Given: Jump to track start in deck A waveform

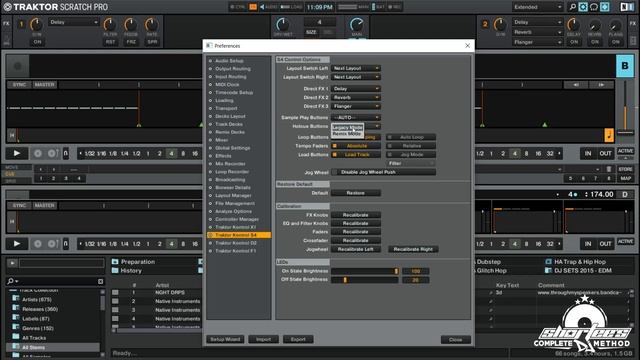Looking at the screenshot, I should tap(12, 135).
